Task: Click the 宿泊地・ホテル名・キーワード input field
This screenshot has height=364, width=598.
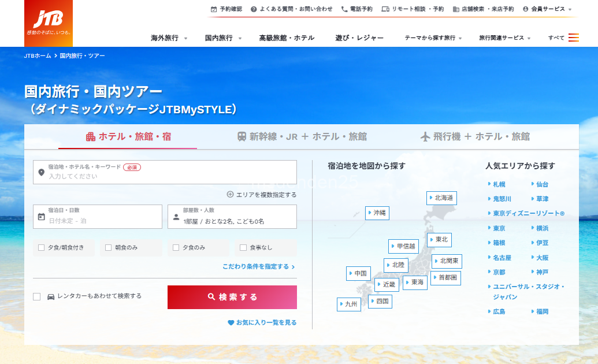Action: [168, 176]
